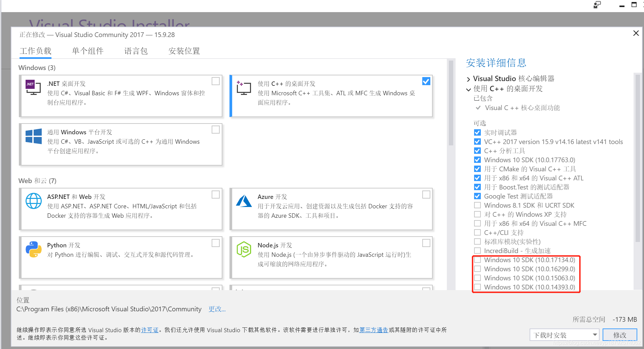This screenshot has width=644, height=349.
Task: Switch to the 工作负载 tab
Action: pyautogui.click(x=35, y=51)
